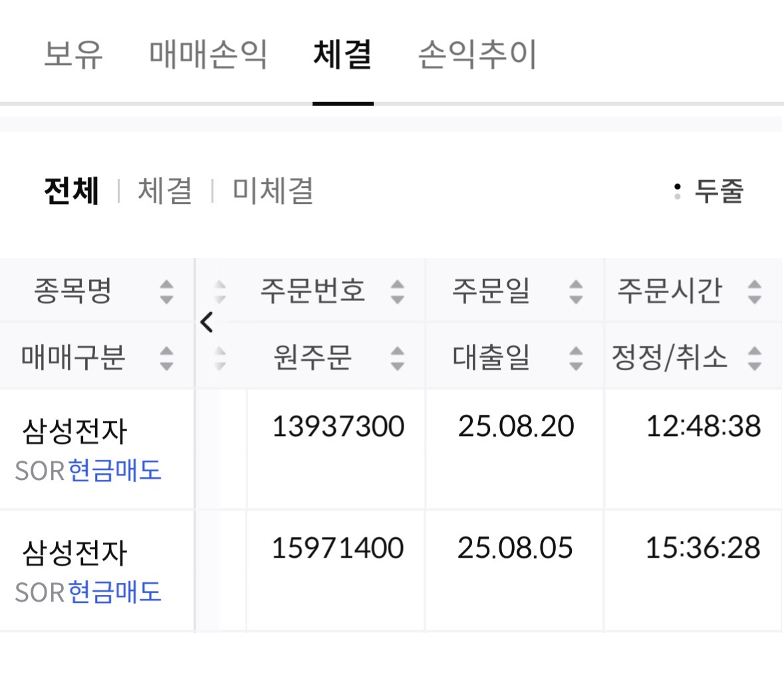The height and width of the screenshot is (694, 784).
Task: Switch to the 매매손익 tab
Action: point(208,55)
